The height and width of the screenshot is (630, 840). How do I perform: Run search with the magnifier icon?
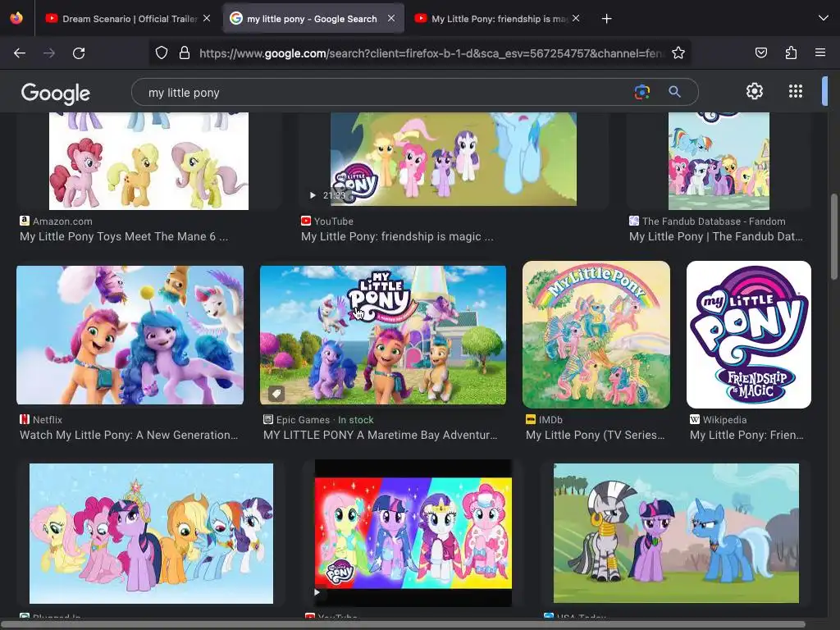[x=674, y=92]
